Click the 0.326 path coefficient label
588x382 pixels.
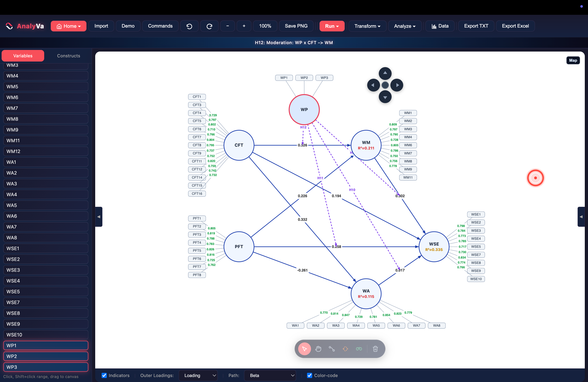[x=302, y=145]
